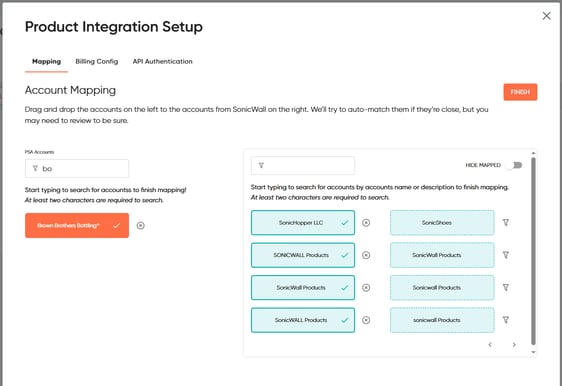Click the checkmark on SONICWALL Products card
This screenshot has height=386, width=562.
point(344,255)
